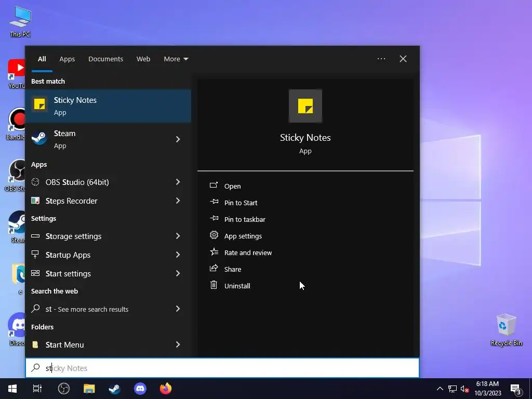
Task: Expand Steam result options chevron
Action: click(x=178, y=139)
